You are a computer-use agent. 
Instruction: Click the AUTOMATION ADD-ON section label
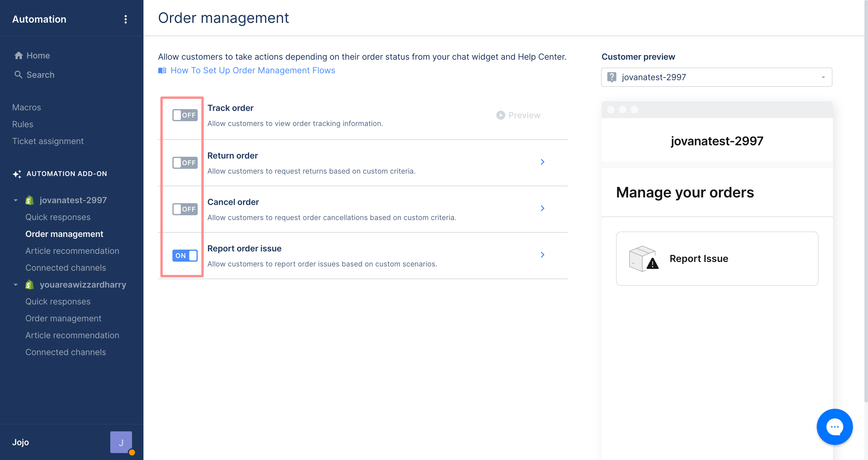click(67, 174)
